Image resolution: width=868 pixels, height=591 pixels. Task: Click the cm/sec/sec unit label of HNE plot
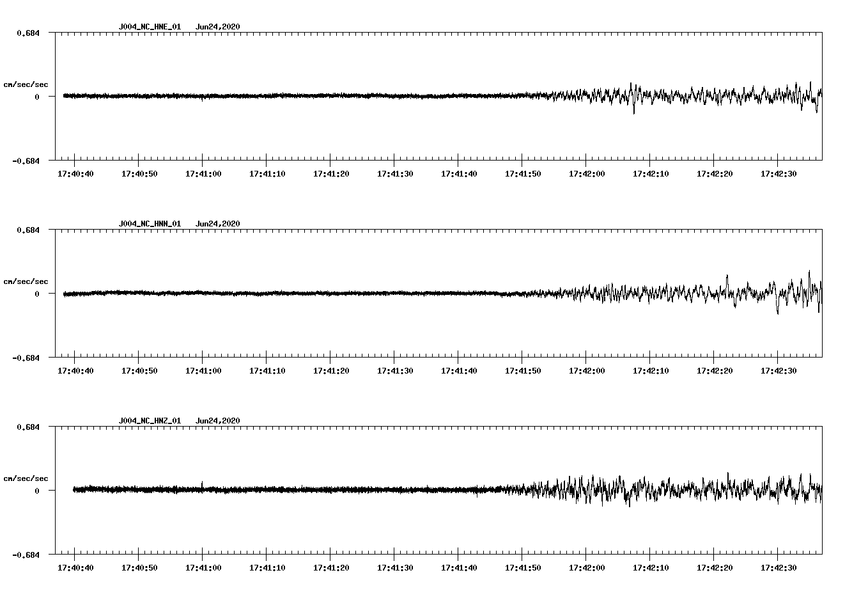point(26,84)
